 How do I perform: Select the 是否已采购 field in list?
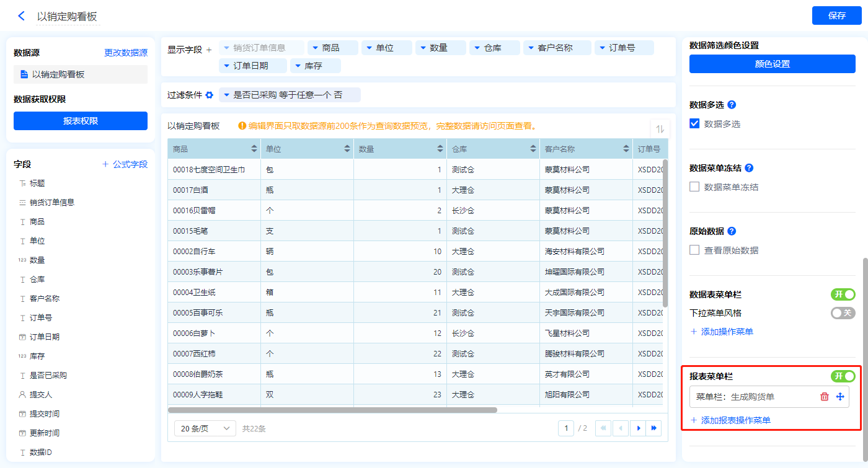(x=48, y=375)
